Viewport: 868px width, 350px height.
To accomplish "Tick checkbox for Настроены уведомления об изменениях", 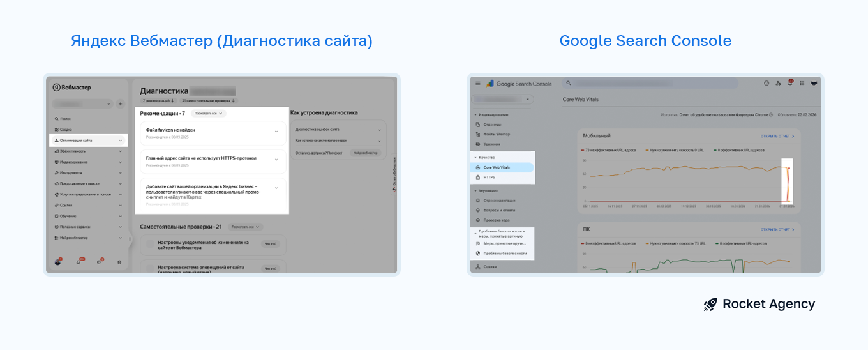I will coord(149,244).
